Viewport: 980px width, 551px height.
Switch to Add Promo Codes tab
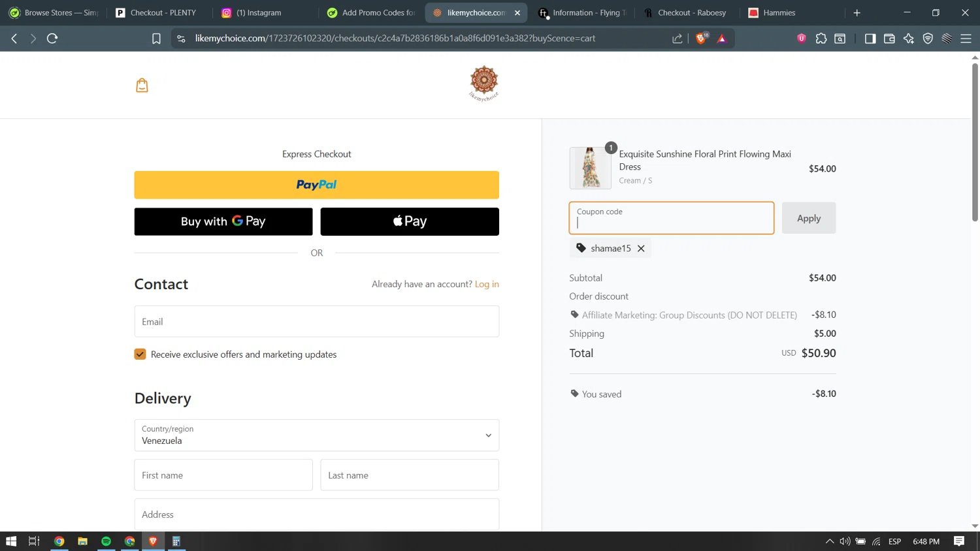pyautogui.click(x=371, y=12)
